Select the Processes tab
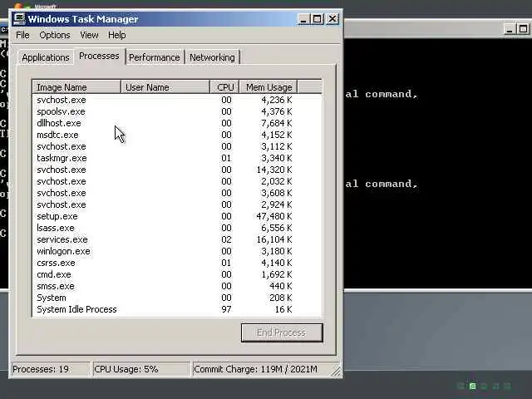Viewport: 532px width, 399px height. pyautogui.click(x=99, y=56)
